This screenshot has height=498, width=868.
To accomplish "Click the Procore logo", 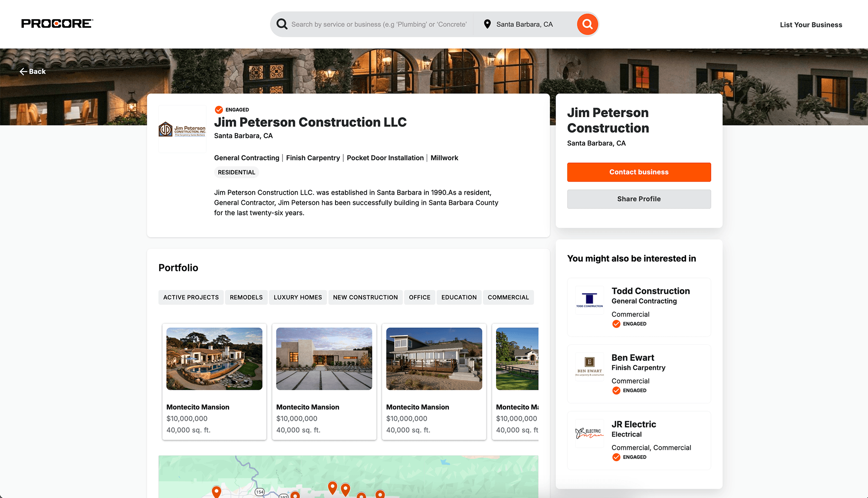I will pyautogui.click(x=56, y=23).
